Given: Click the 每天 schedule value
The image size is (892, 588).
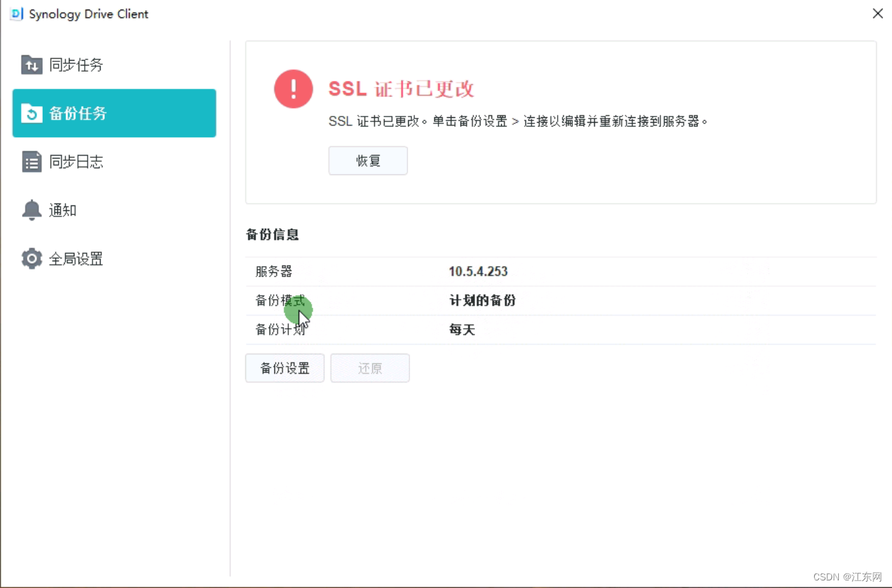Looking at the screenshot, I should (463, 330).
